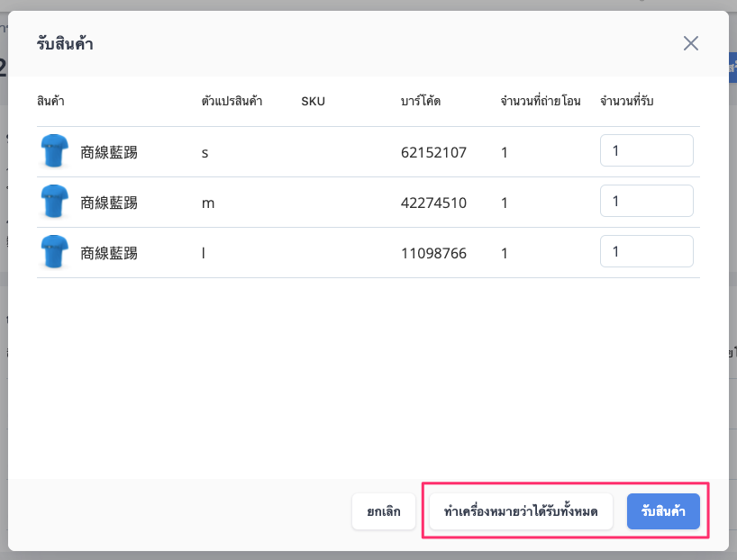Viewport: 737px width, 560px height.
Task: Close the รับสินค้า dialog with X icon
Action: 690,43
